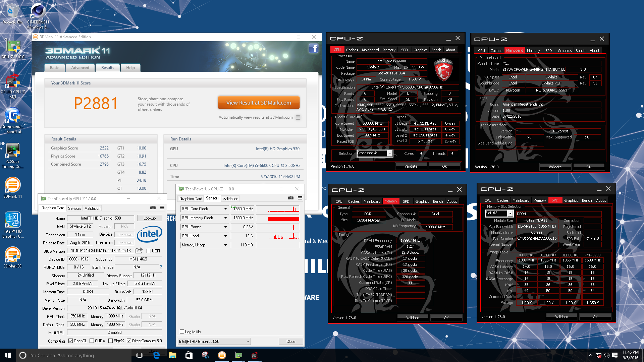Click View Result at 3DMark.com button
This screenshot has height=362, width=644.
[259, 103]
